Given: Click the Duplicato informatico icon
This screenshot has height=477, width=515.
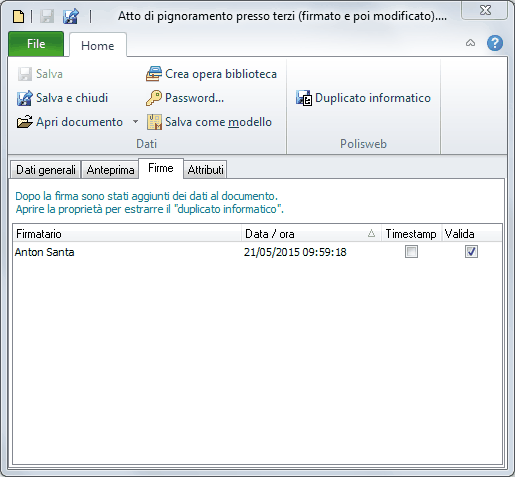Looking at the screenshot, I should click(304, 98).
